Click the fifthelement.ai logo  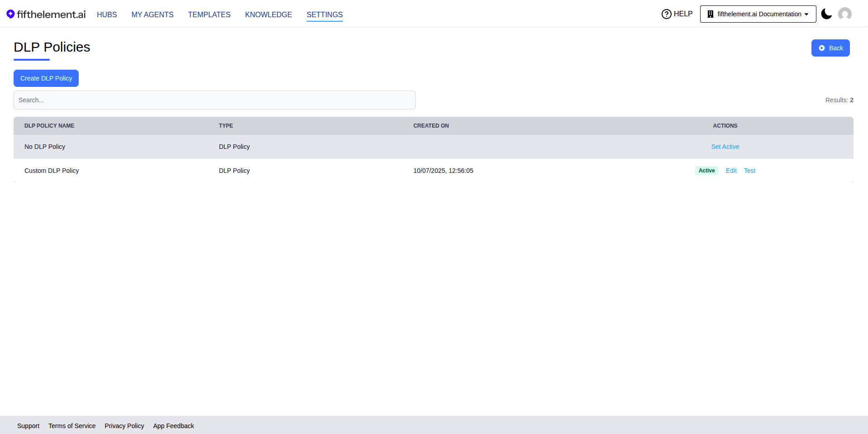click(46, 14)
